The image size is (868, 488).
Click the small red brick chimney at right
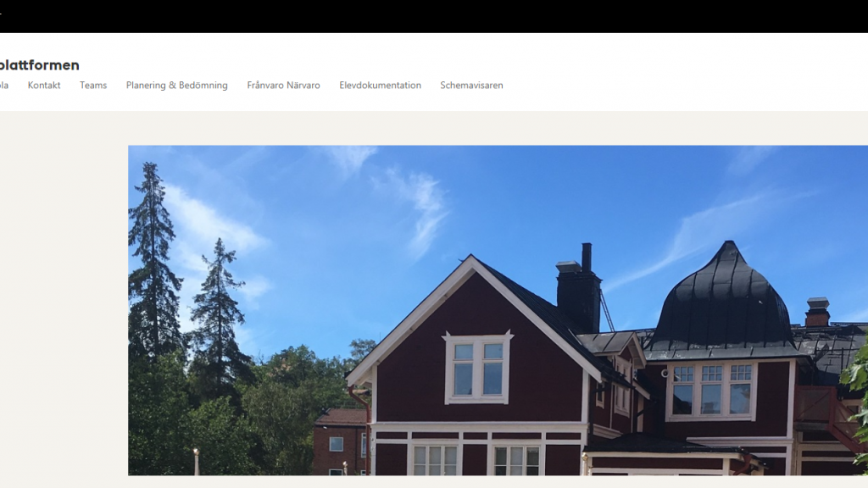(x=817, y=312)
